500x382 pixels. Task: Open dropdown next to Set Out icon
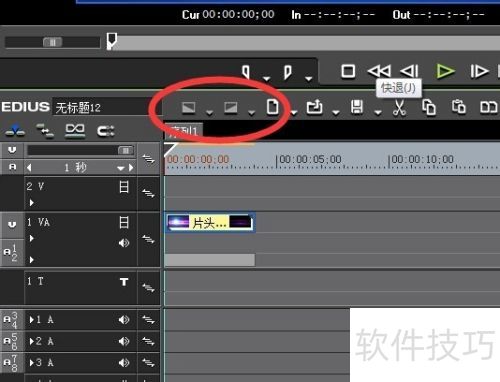(x=309, y=79)
